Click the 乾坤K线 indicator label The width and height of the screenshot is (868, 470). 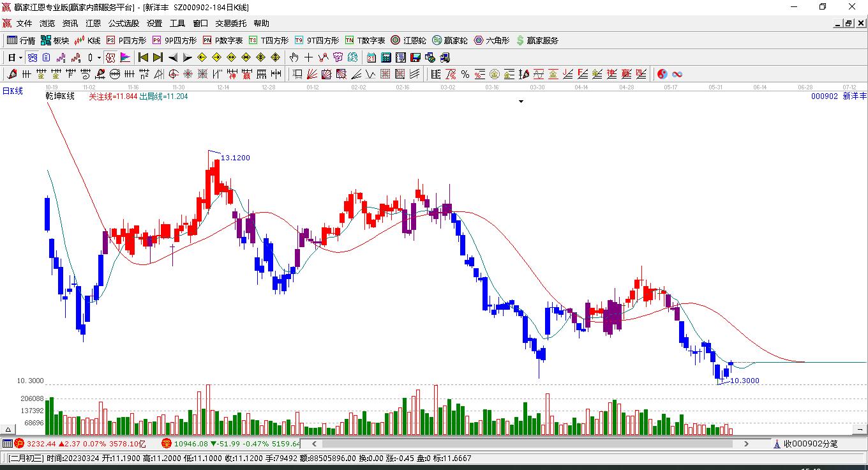(x=60, y=96)
